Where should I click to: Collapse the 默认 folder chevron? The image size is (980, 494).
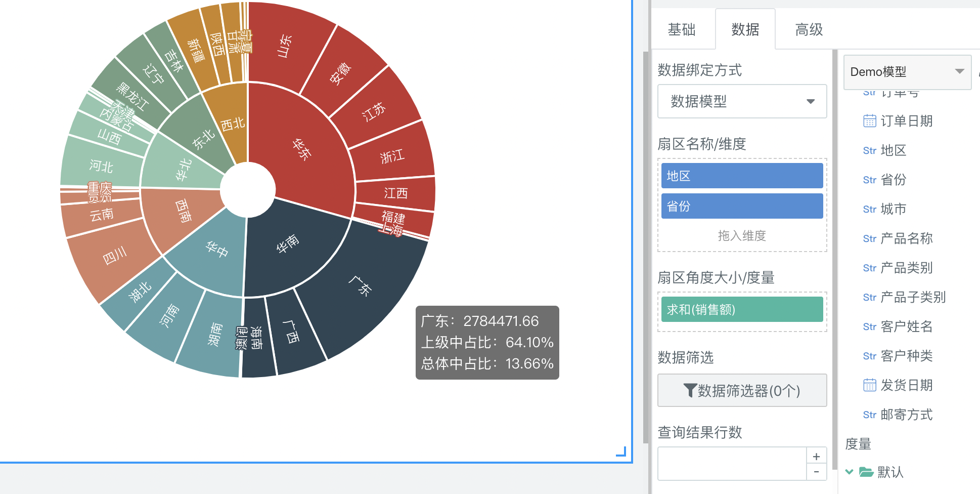[x=850, y=472]
